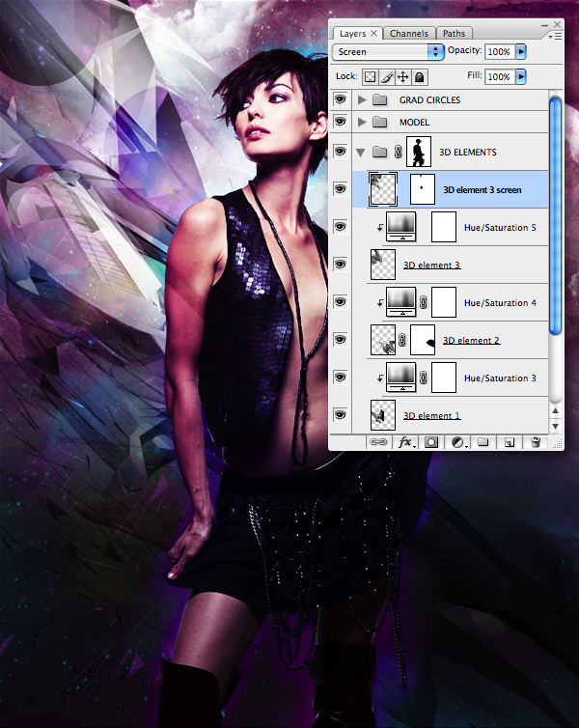Open the Fill slider arrow

click(521, 76)
